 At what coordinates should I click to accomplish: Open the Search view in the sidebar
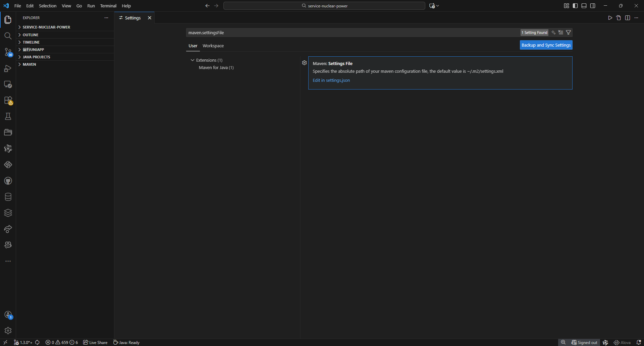click(8, 36)
